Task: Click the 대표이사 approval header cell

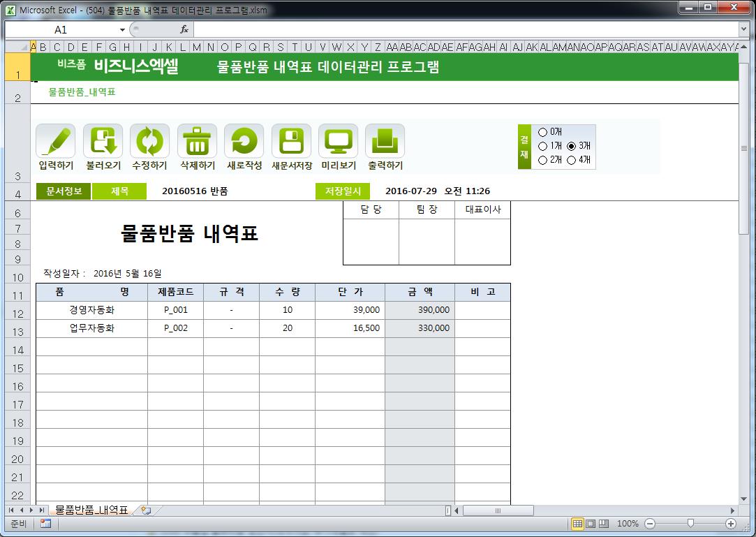Action: [482, 209]
